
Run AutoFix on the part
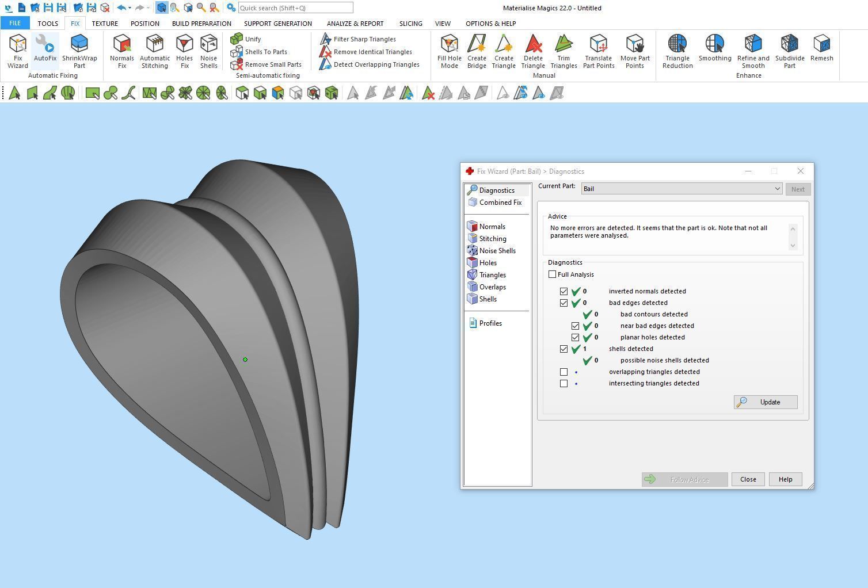pyautogui.click(x=45, y=48)
